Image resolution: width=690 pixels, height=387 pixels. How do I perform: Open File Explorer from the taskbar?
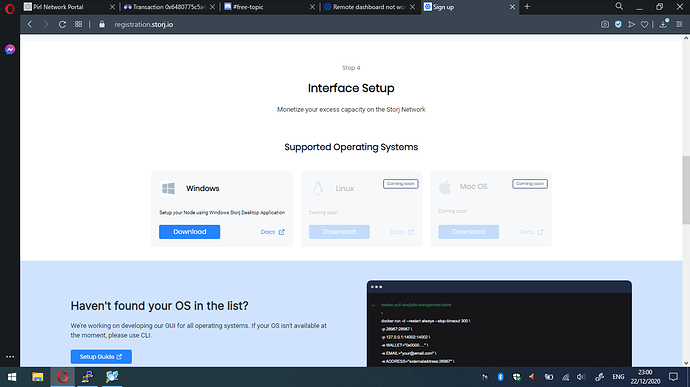(x=37, y=377)
